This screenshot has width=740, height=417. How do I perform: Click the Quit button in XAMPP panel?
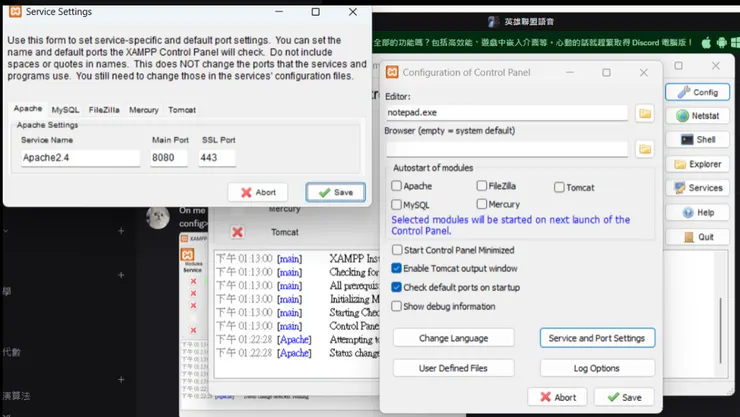click(x=698, y=237)
